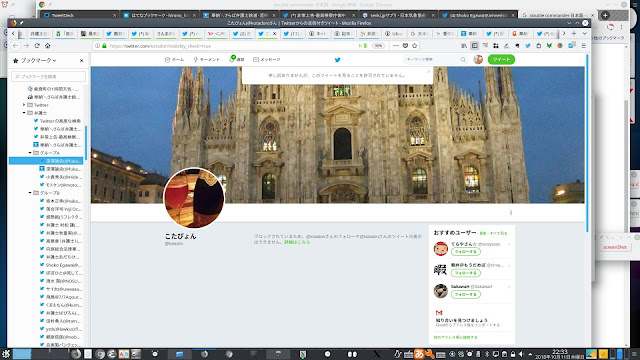Image resolution: width=640 pixels, height=360 pixels.
Task: Follow the first recommended user てるやまん
Action: pyautogui.click(x=465, y=251)
